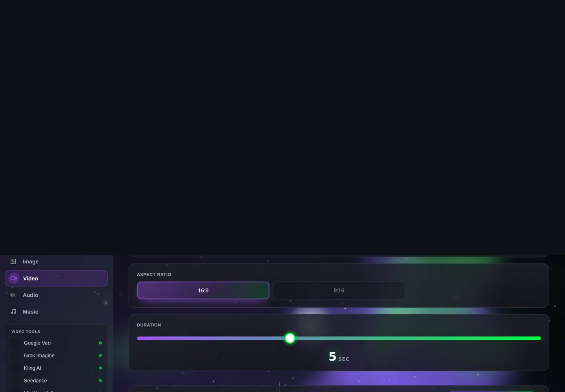565x392 pixels.
Task: Pick Kling AI in the Video Tools list
Action: pos(56,368)
